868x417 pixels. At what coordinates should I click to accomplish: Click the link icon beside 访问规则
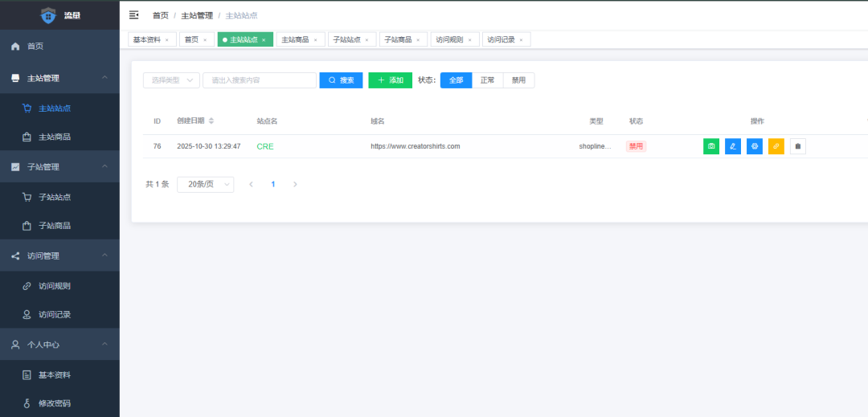coord(27,286)
